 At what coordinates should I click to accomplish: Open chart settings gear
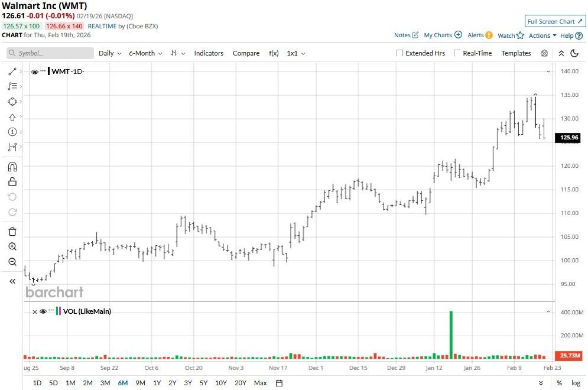click(x=544, y=53)
